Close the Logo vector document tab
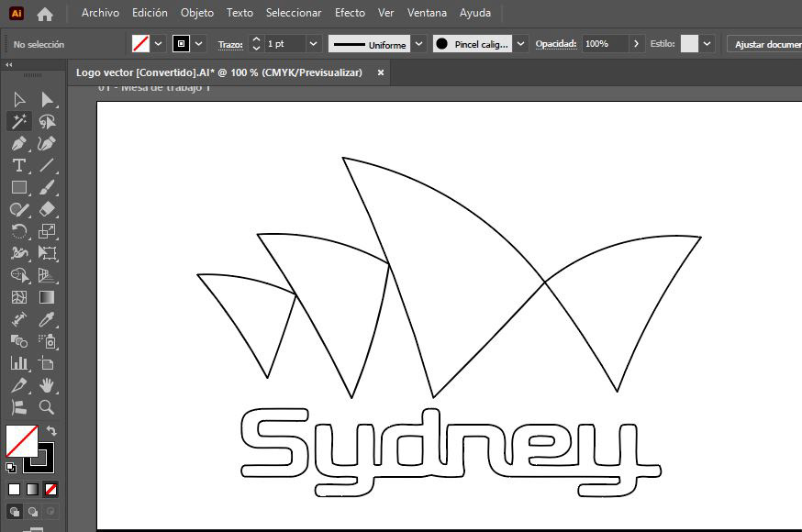This screenshot has height=532, width=802. (381, 72)
